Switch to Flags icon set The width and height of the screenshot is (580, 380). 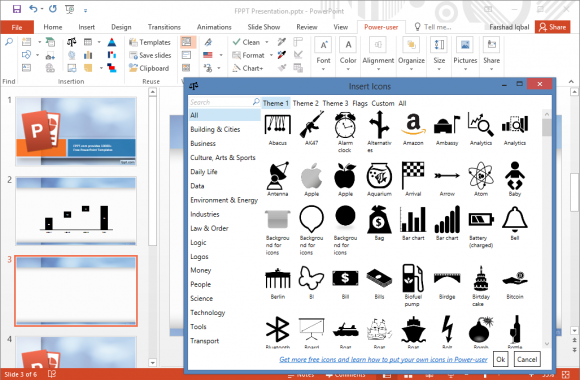click(360, 104)
